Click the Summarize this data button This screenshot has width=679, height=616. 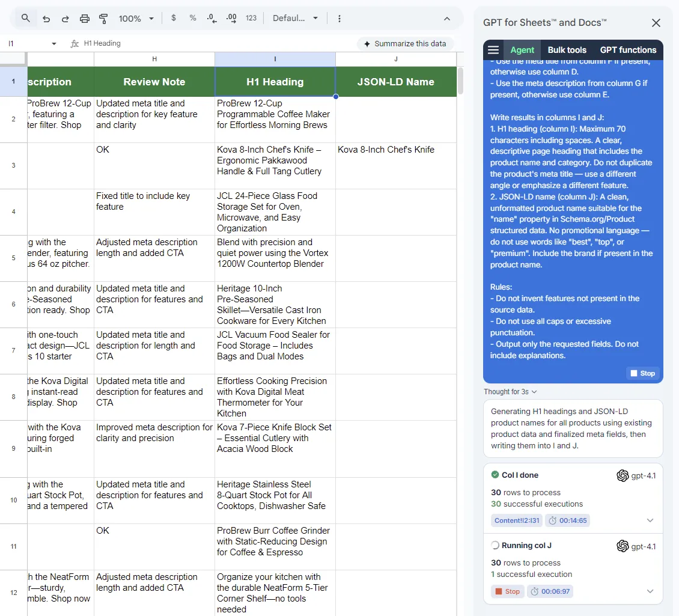point(406,43)
